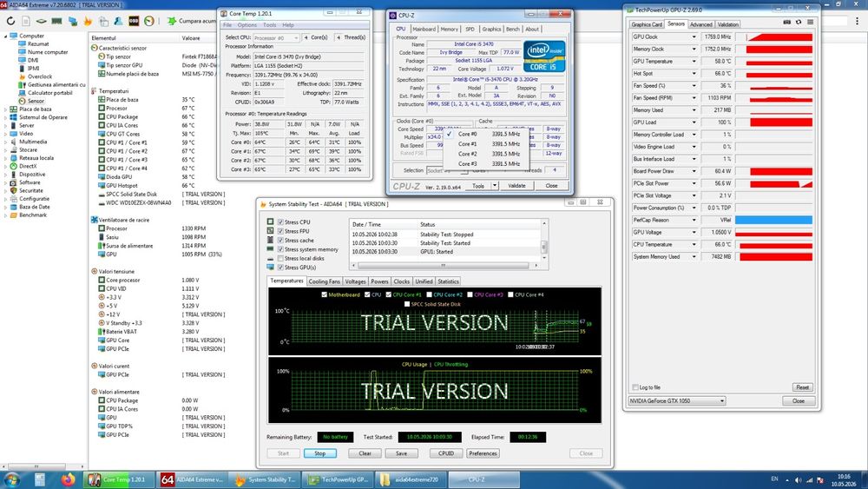Toggle Stress GPU(s) checkbox
The image size is (868, 489).
tap(280, 267)
